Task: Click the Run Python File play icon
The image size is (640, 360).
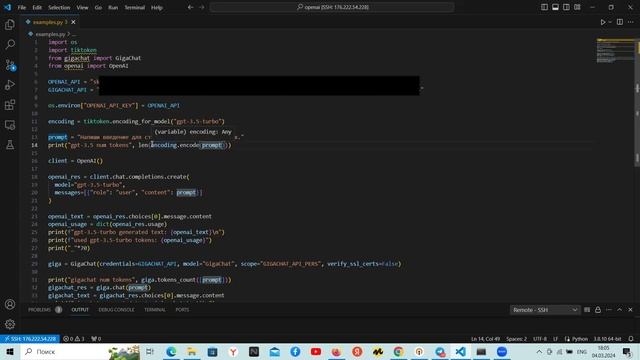Action: (x=602, y=22)
